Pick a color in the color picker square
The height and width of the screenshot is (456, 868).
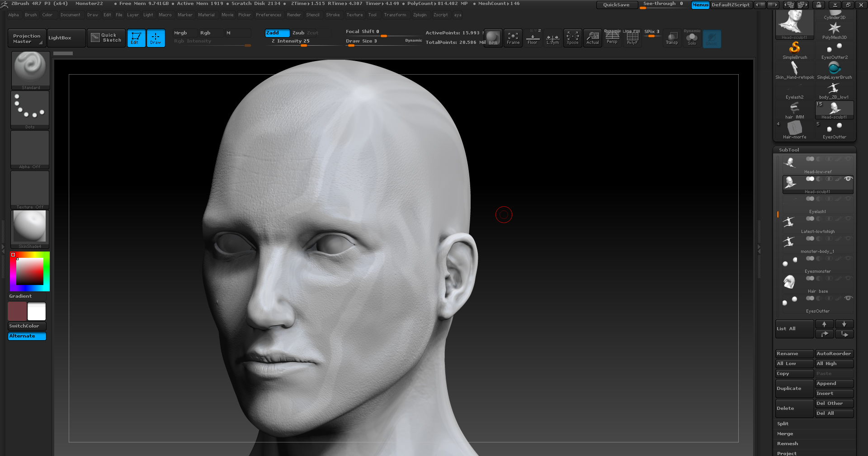(x=30, y=271)
